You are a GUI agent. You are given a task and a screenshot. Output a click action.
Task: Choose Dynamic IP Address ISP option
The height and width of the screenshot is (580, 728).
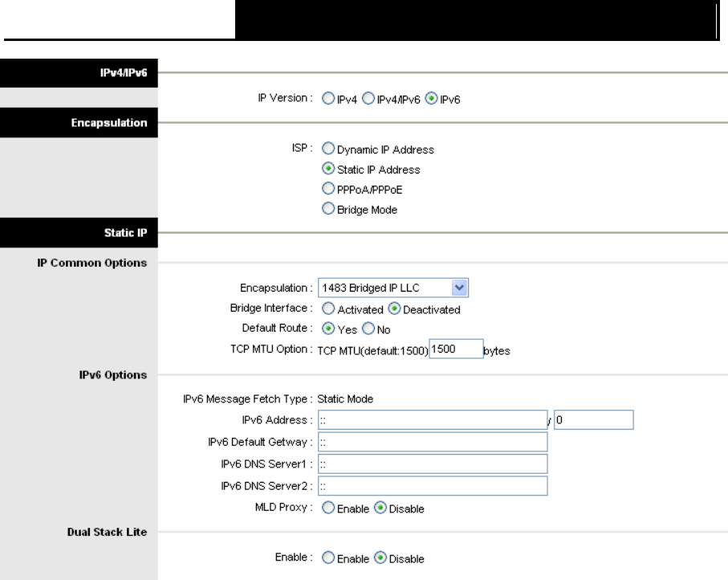328,149
